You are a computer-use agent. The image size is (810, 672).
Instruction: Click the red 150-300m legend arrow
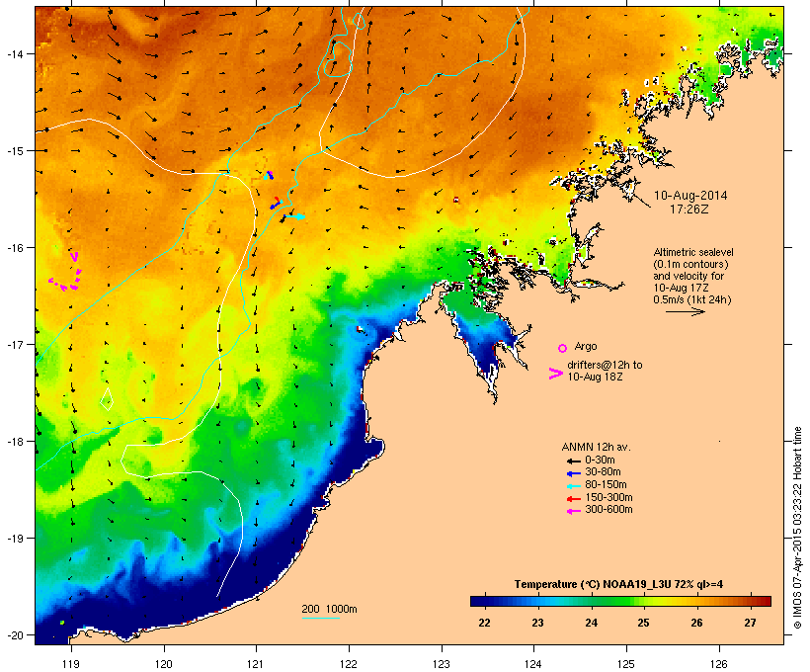pyautogui.click(x=573, y=499)
